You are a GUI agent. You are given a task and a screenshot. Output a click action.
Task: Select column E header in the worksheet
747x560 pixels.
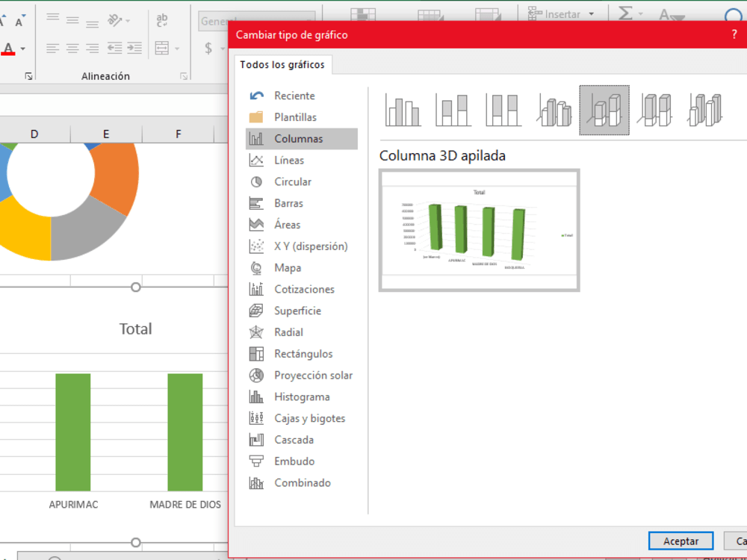(106, 134)
